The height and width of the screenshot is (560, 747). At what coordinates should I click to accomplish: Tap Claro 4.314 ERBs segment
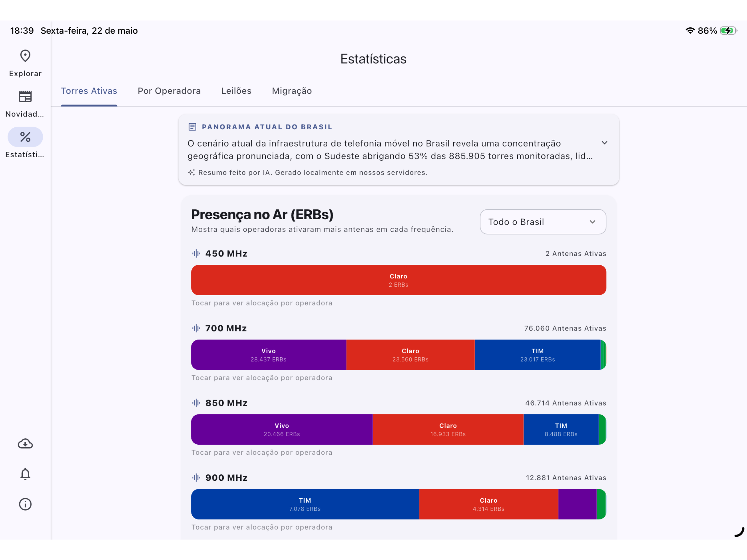point(488,504)
